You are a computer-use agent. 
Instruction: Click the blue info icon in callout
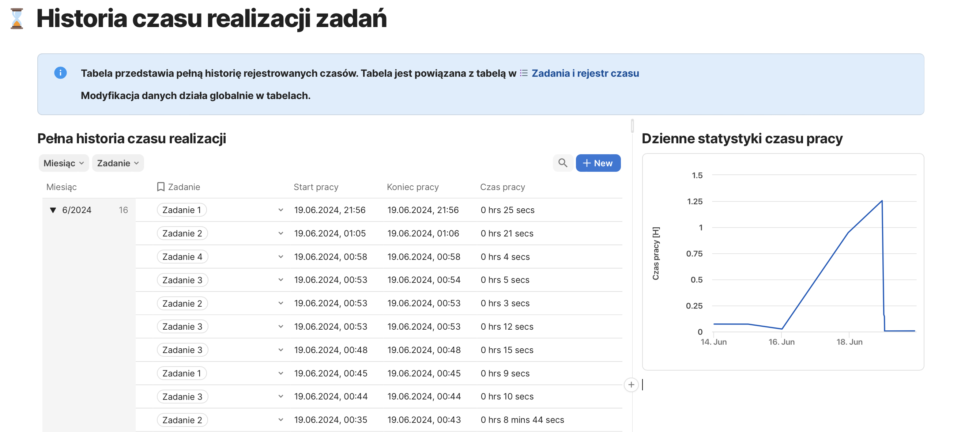(60, 73)
